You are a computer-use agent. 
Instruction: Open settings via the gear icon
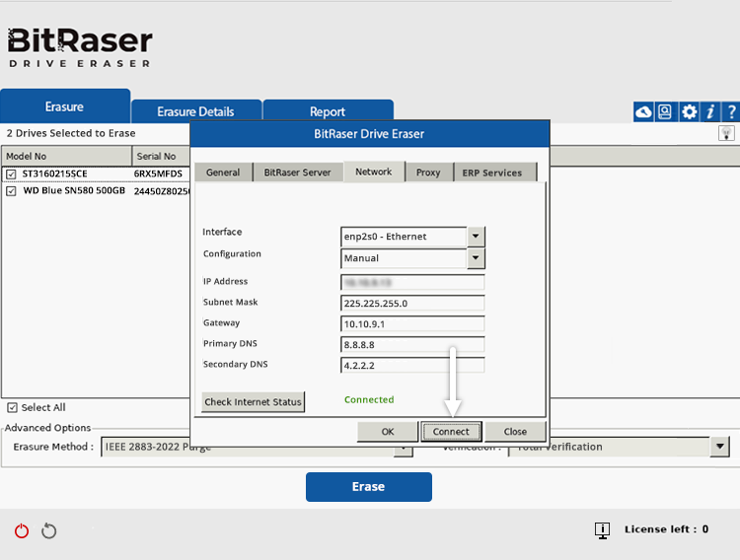tap(689, 111)
